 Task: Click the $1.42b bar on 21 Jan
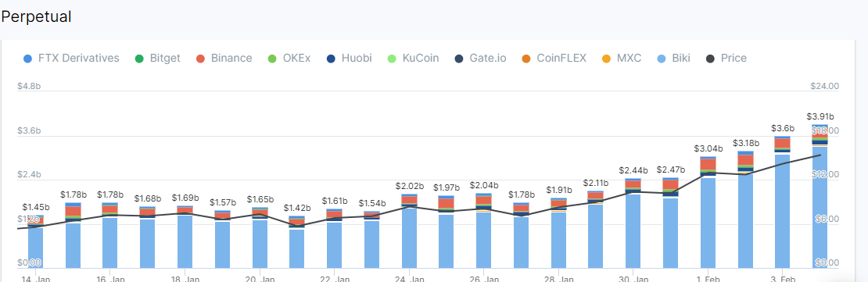296,243
